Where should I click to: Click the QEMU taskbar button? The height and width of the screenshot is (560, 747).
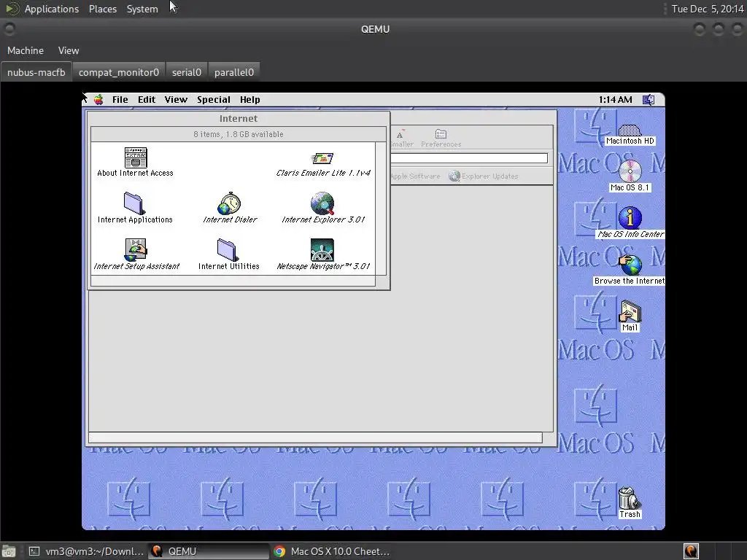point(209,551)
